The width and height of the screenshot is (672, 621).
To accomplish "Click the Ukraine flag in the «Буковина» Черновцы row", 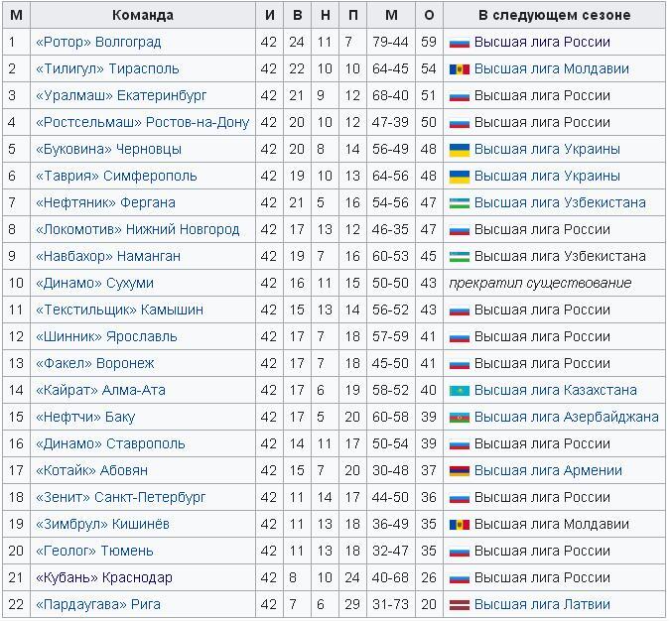I will (x=460, y=150).
